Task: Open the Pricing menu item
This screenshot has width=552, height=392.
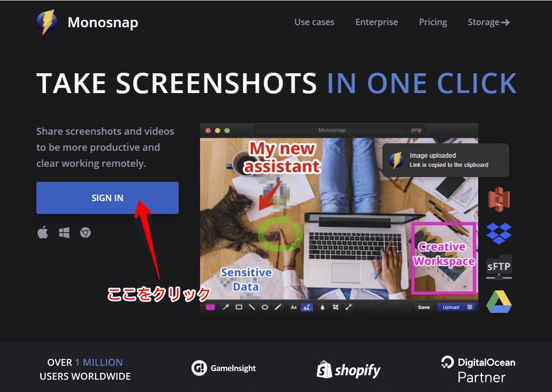Action: [x=433, y=22]
